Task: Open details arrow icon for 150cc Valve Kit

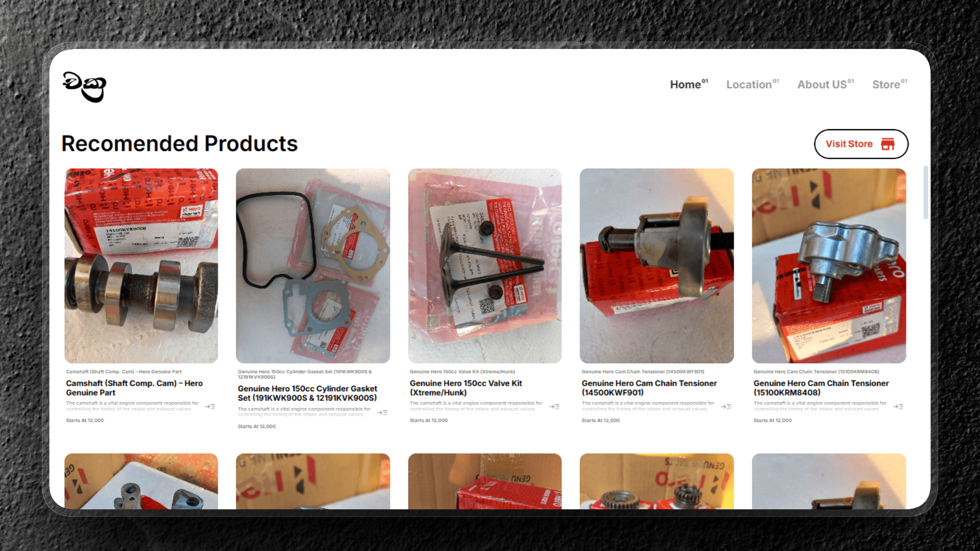Action: point(554,407)
